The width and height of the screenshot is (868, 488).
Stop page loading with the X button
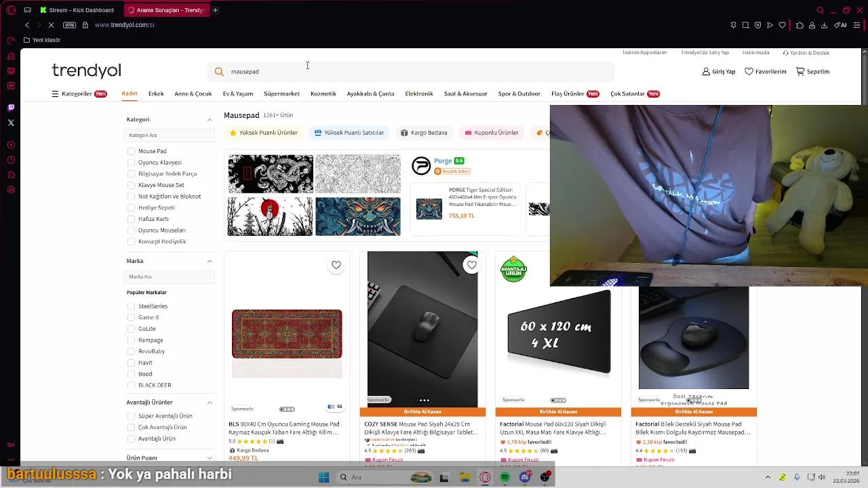click(52, 25)
